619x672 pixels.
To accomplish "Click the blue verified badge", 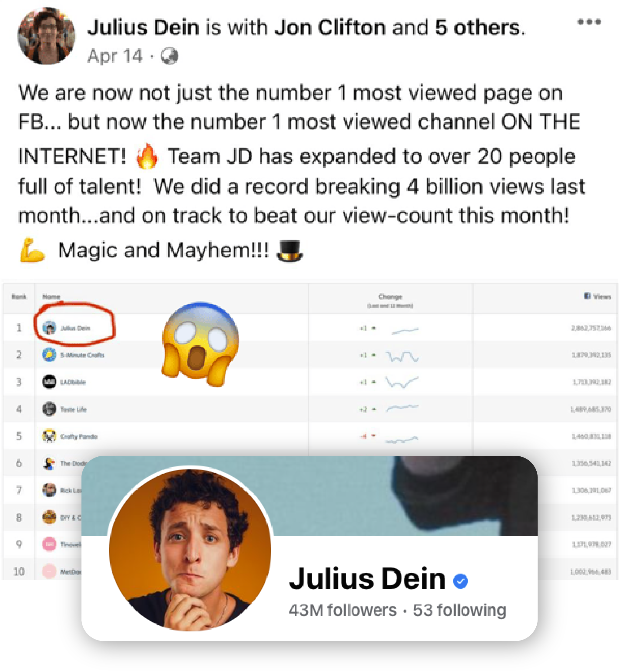I will (x=460, y=581).
